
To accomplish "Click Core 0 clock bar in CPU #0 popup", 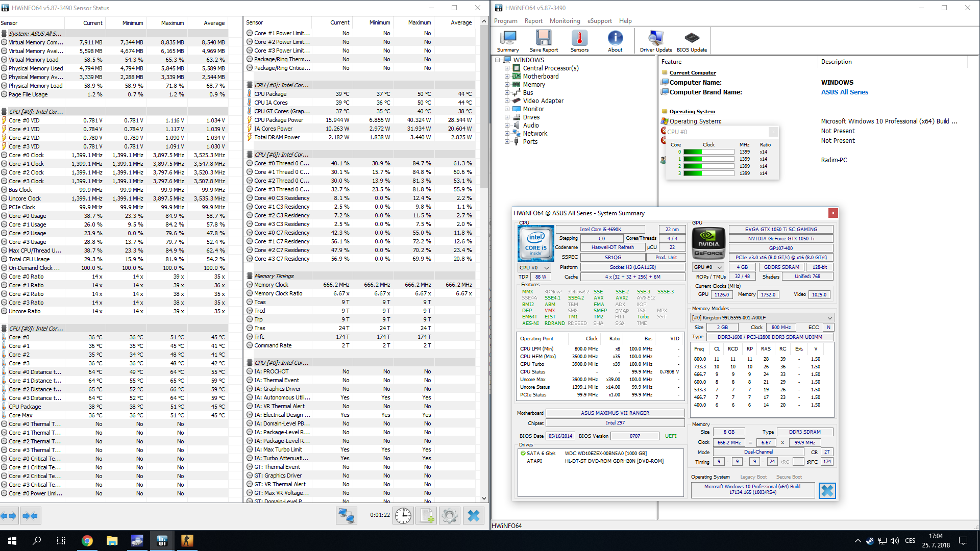I will 708,152.
